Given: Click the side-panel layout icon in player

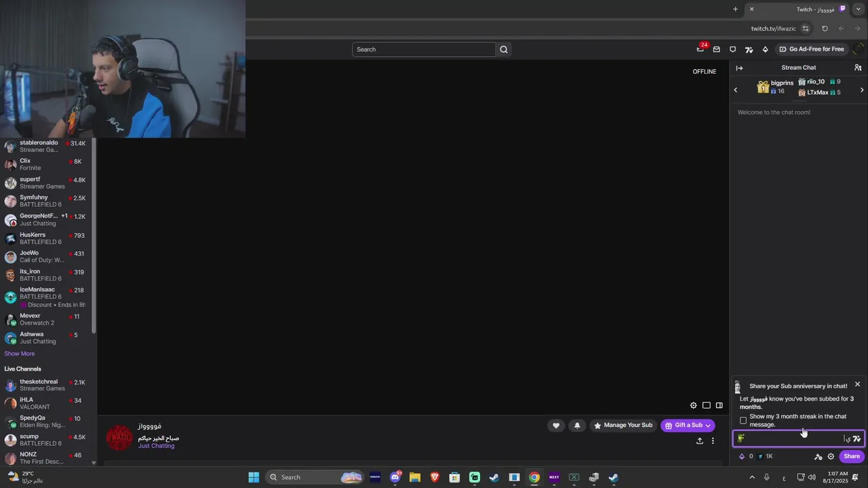Looking at the screenshot, I should tap(719, 405).
